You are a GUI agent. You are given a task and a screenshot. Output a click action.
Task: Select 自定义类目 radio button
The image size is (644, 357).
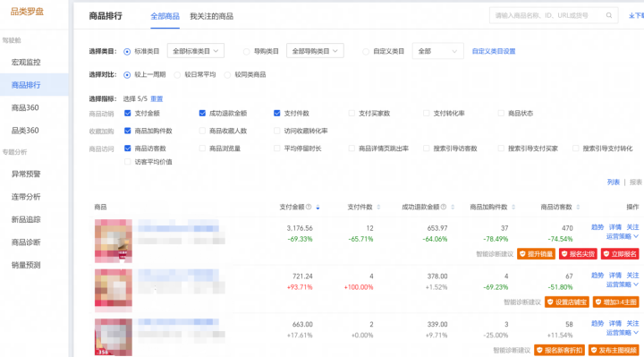(x=366, y=51)
